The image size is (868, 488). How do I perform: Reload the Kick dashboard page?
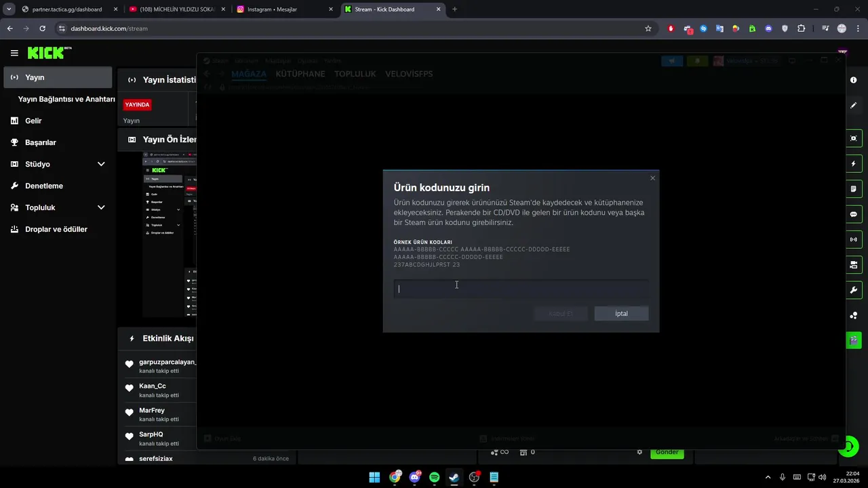42,28
